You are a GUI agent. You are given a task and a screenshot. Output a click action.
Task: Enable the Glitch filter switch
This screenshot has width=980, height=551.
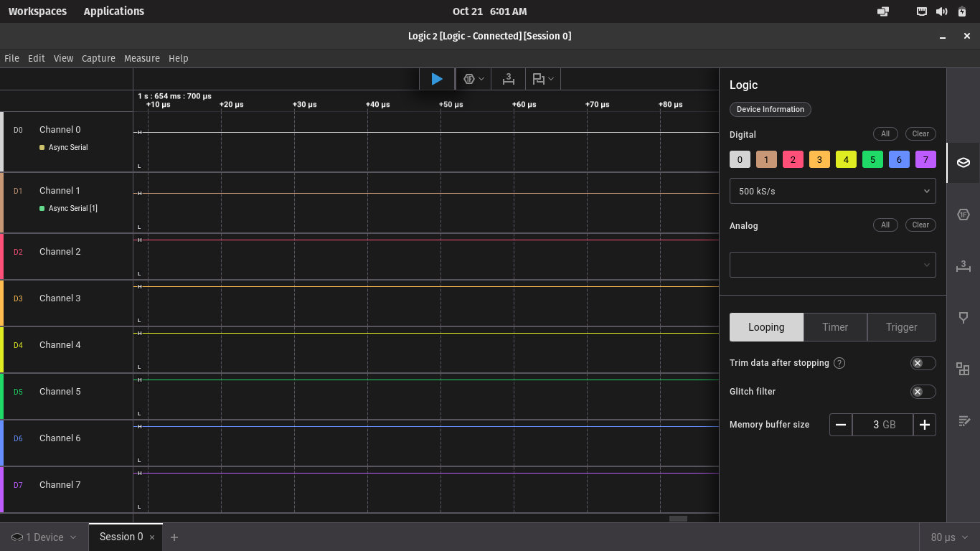(x=923, y=392)
